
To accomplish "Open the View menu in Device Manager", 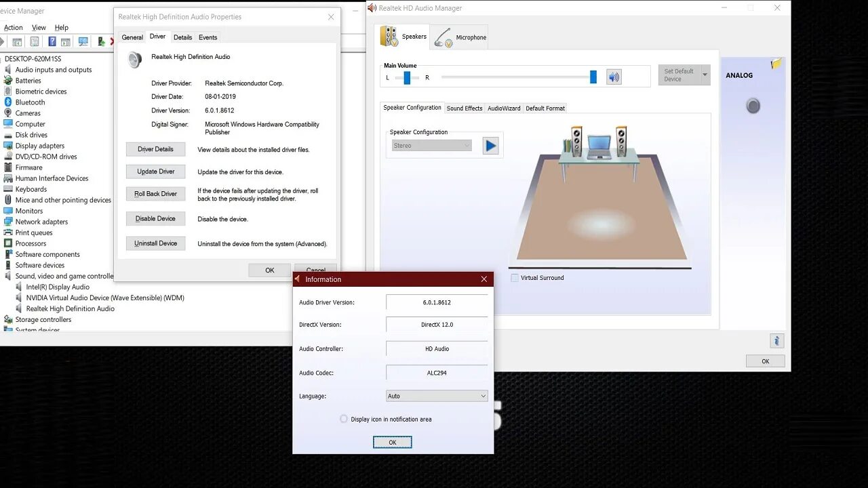I will (39, 28).
